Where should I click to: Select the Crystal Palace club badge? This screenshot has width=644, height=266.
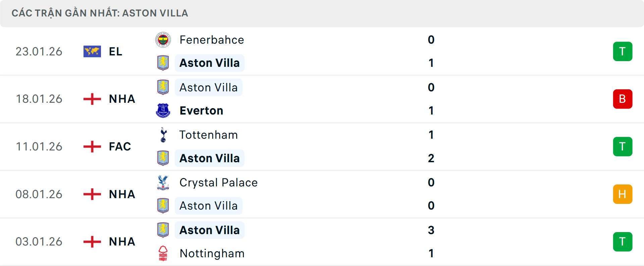click(163, 183)
